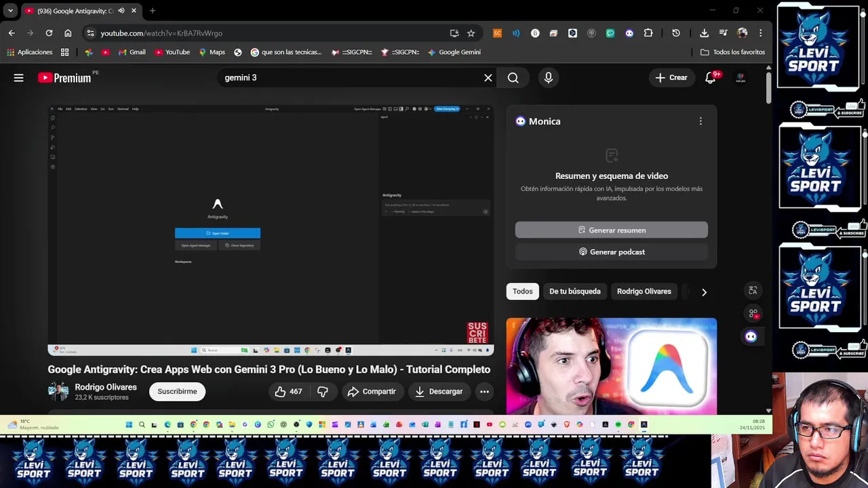Open the Crear upload menu
Screen dimensions: 868x488
671,78
